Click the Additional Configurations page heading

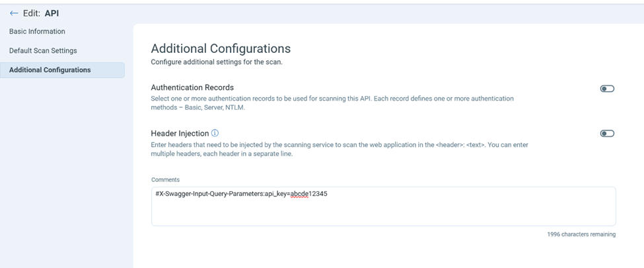click(221, 48)
